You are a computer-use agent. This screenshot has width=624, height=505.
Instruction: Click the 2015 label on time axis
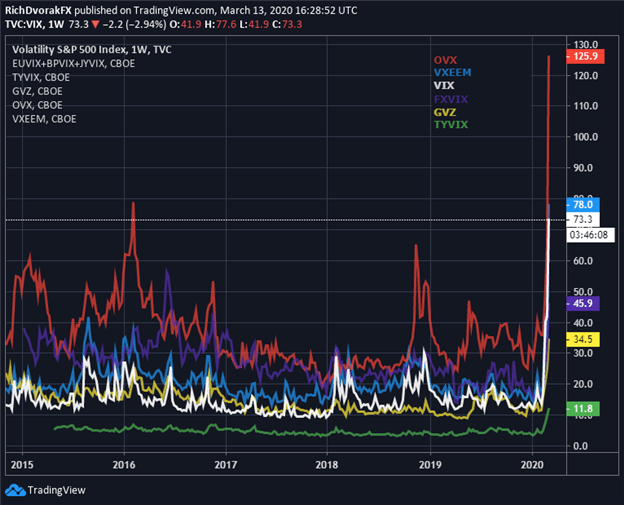coord(22,465)
